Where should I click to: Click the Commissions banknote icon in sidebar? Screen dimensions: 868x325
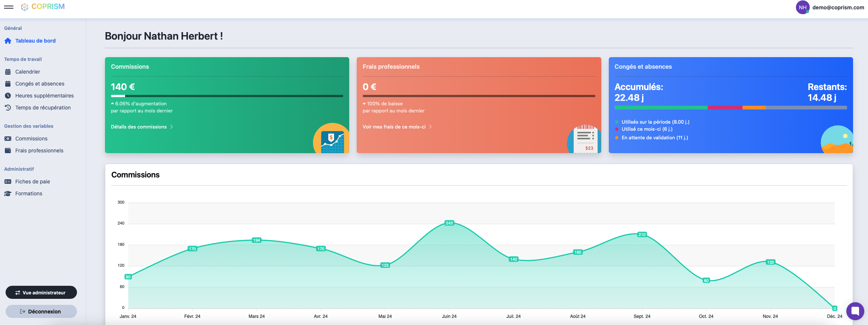click(x=8, y=139)
